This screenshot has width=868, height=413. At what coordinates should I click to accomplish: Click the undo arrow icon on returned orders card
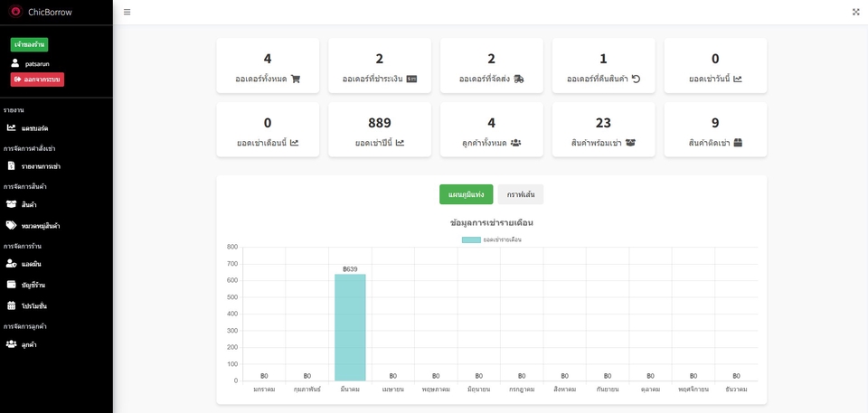coord(636,79)
